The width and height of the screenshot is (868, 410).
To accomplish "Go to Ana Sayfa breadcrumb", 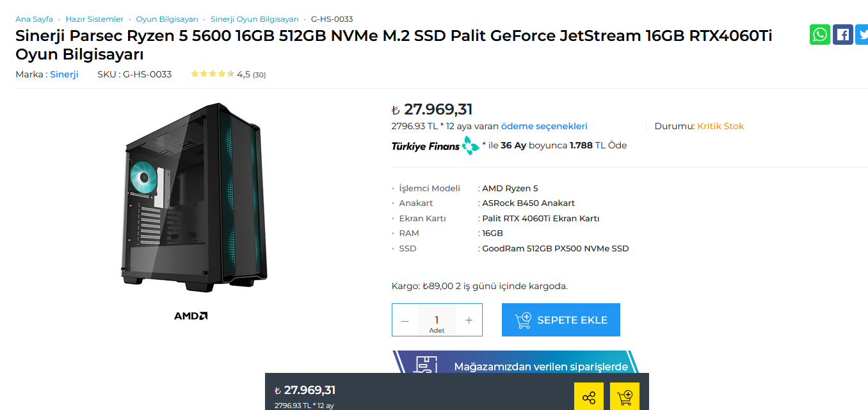I will pyautogui.click(x=34, y=19).
